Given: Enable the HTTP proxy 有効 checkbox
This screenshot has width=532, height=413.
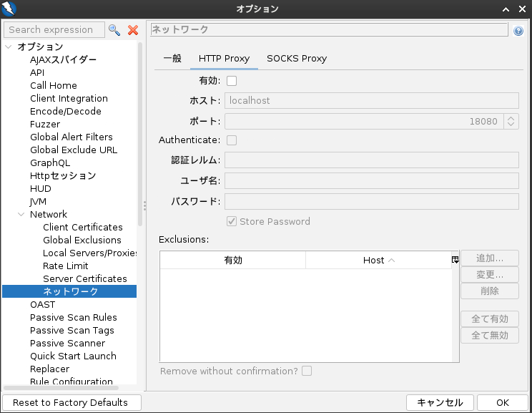Looking at the screenshot, I should 232,81.
